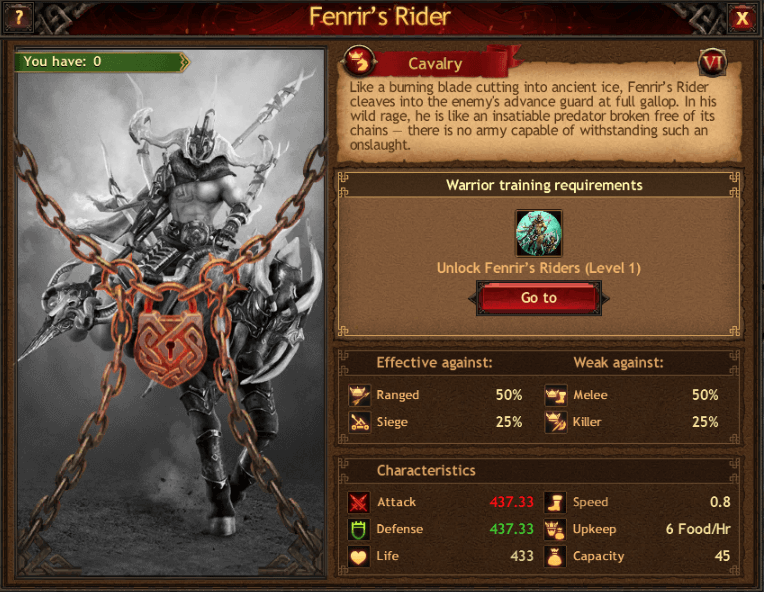Click the Melee troop type icon
The image size is (764, 592).
555,395
